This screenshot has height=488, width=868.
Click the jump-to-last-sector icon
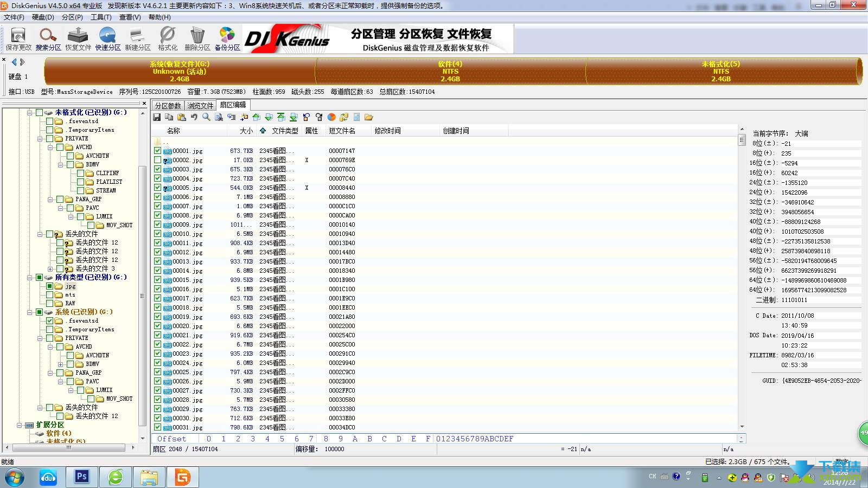pyautogui.click(x=293, y=117)
